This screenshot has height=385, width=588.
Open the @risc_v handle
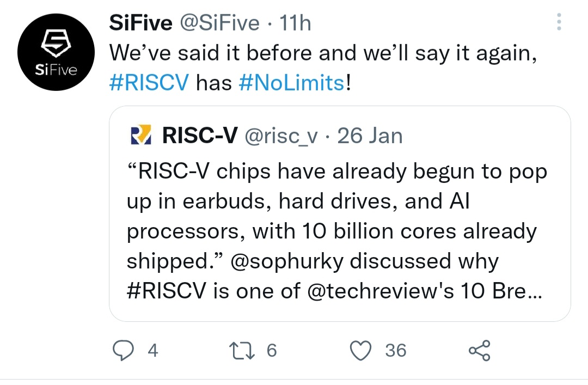[281, 136]
